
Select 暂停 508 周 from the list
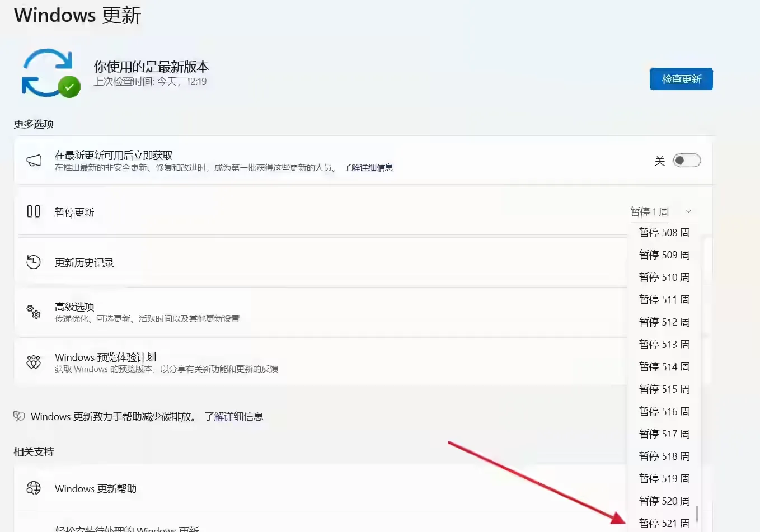[x=665, y=232]
